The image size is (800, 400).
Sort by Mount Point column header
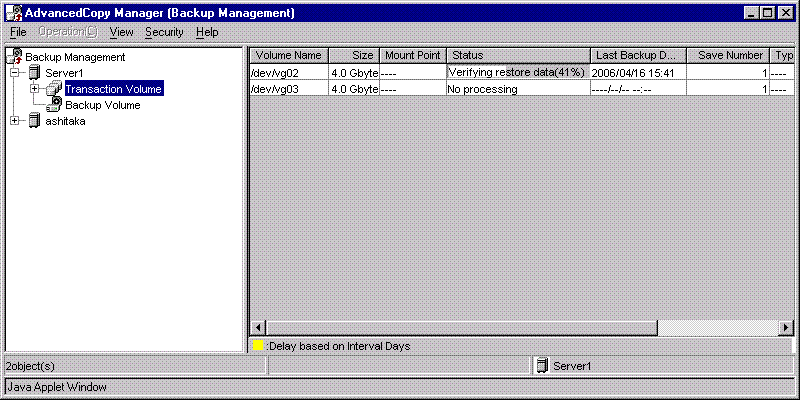(x=413, y=56)
